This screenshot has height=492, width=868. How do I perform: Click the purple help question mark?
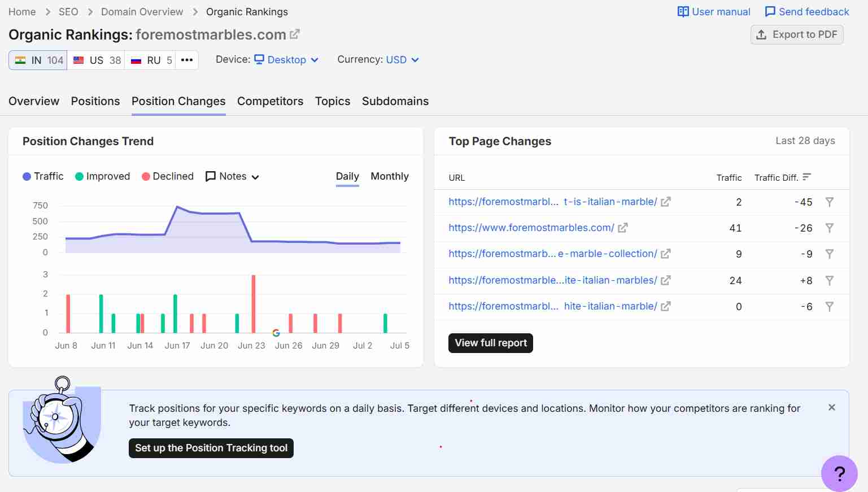839,473
